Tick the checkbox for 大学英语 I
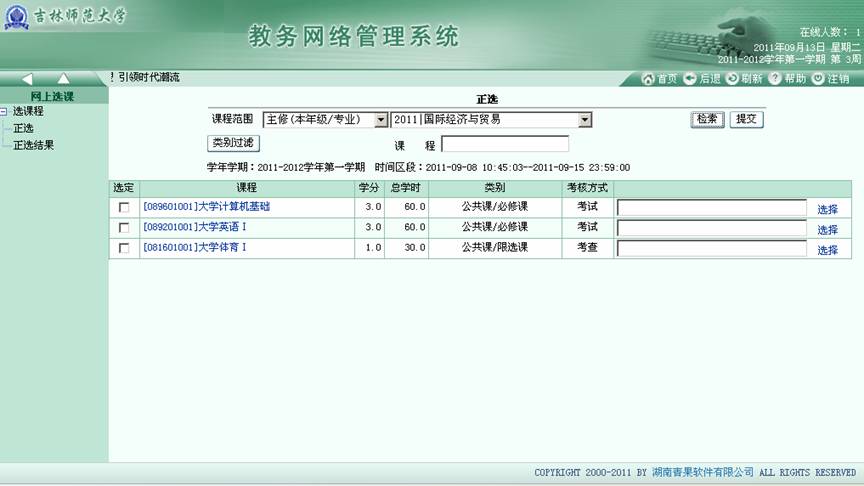The image size is (864, 486). pos(124,228)
